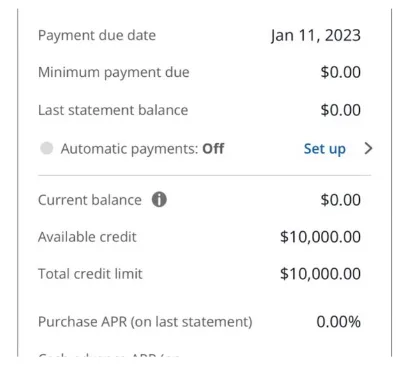Select the Last statement balance label

pyautogui.click(x=113, y=110)
